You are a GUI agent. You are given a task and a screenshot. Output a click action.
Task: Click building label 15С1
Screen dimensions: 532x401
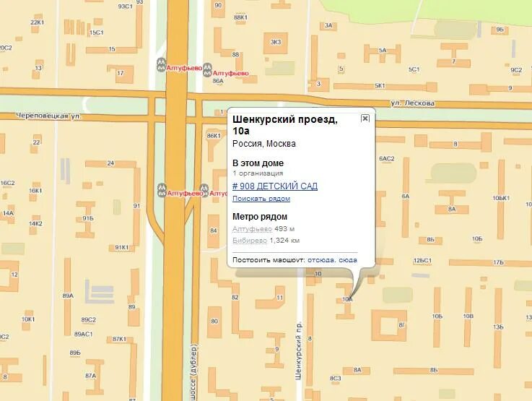coord(96,33)
